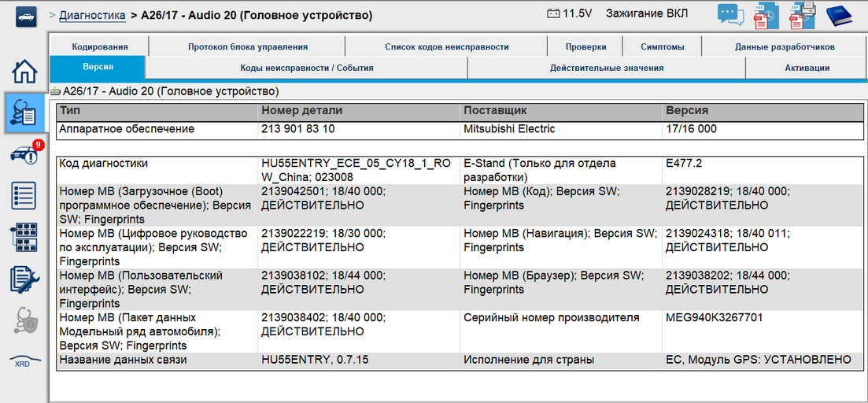Select the Код диагностики cell

click(157, 171)
